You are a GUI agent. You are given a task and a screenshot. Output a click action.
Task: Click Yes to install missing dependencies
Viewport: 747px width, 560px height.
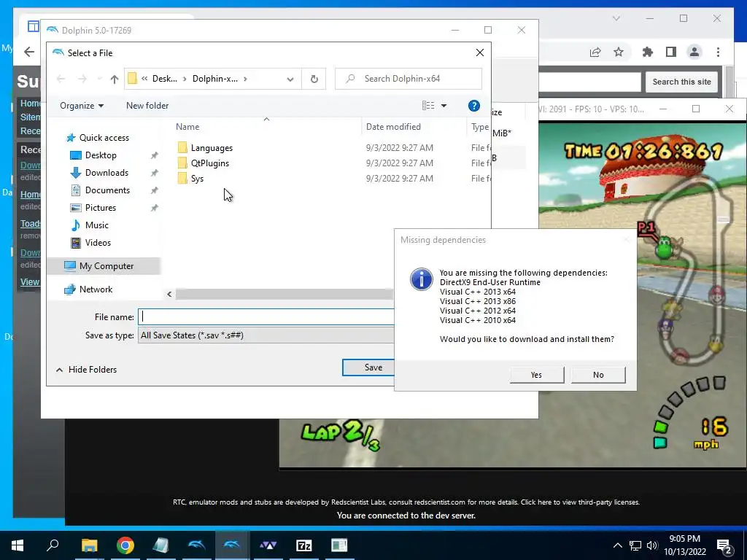(x=536, y=375)
